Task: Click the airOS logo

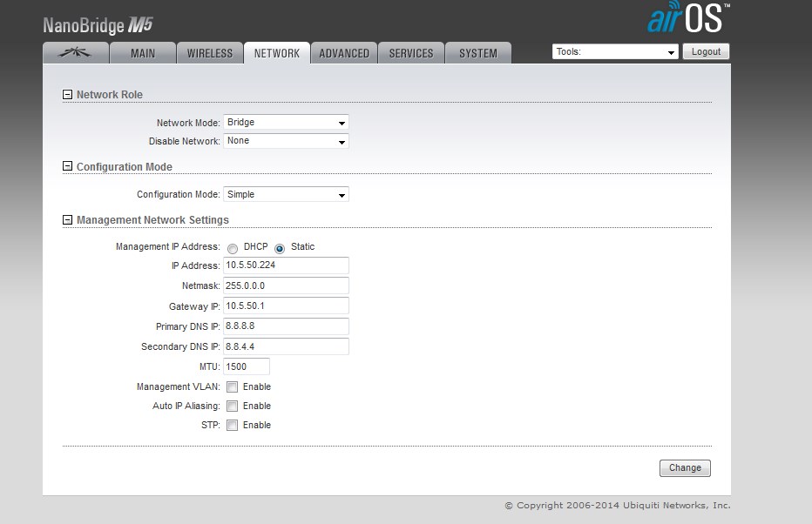Action: click(688, 17)
